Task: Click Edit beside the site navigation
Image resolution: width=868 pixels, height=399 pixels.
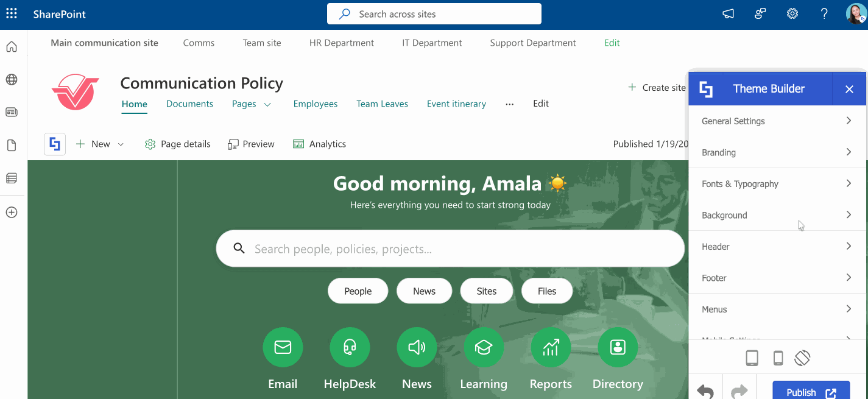Action: click(541, 104)
